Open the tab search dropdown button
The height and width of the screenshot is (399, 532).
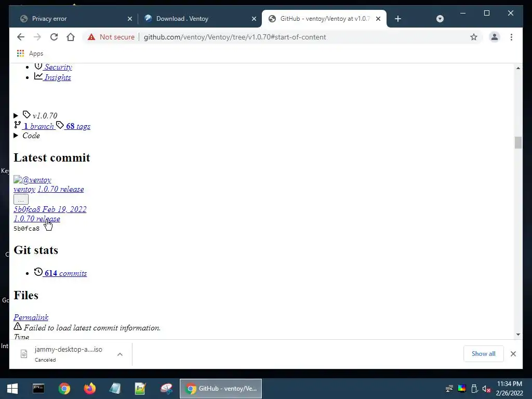click(440, 19)
